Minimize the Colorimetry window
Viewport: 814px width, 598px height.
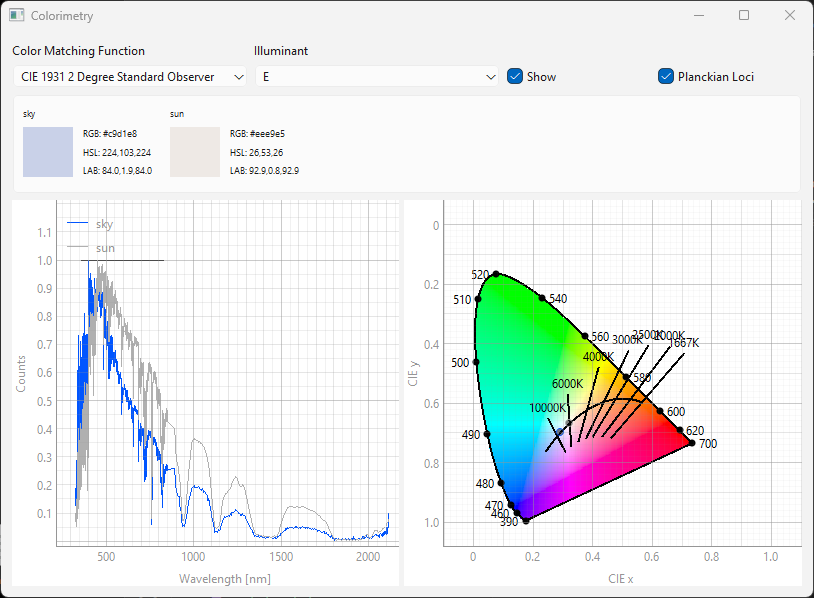click(697, 16)
